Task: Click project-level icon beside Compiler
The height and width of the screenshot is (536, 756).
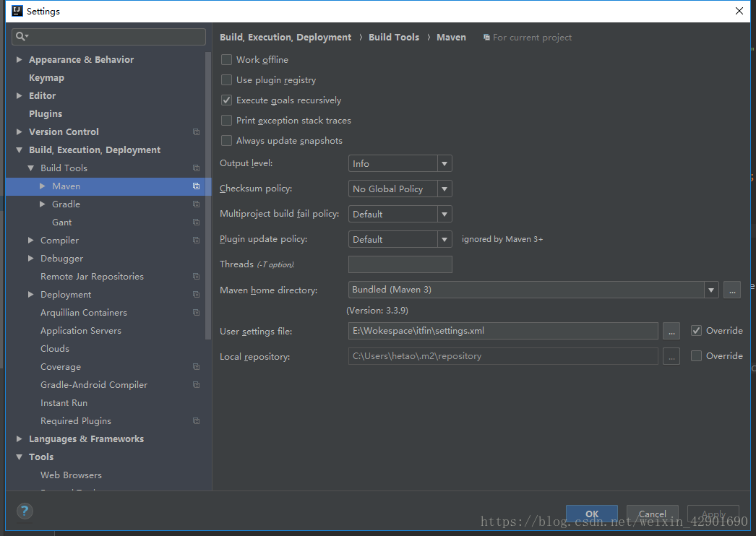Action: [x=197, y=240]
